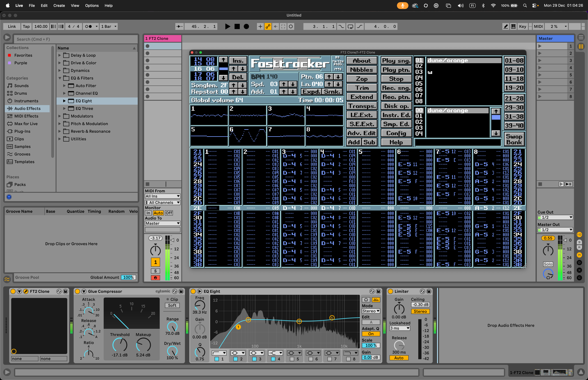The height and width of the screenshot is (380, 588).
Task: Set Monitor to Off
Action: click(x=169, y=213)
